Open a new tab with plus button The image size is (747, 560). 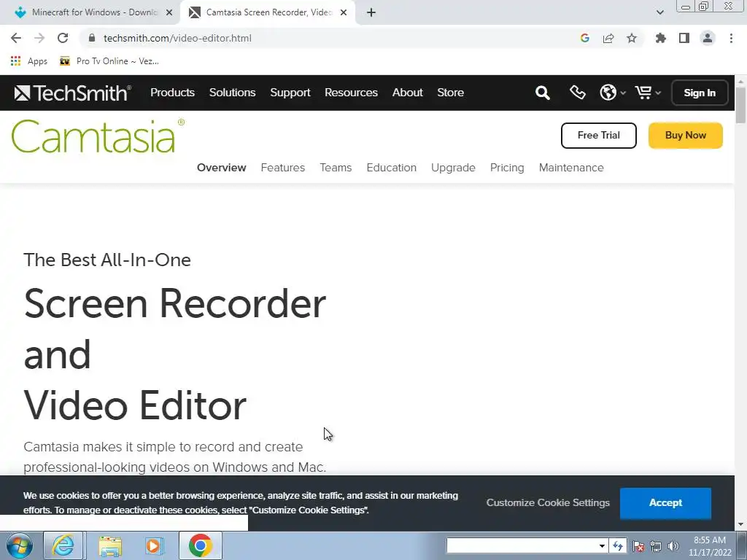point(371,12)
